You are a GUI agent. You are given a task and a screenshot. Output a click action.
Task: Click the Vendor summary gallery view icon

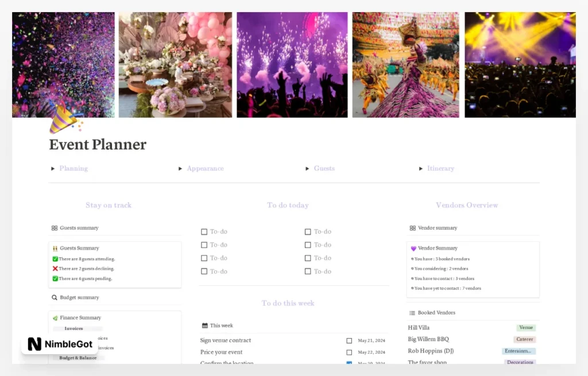coord(412,228)
